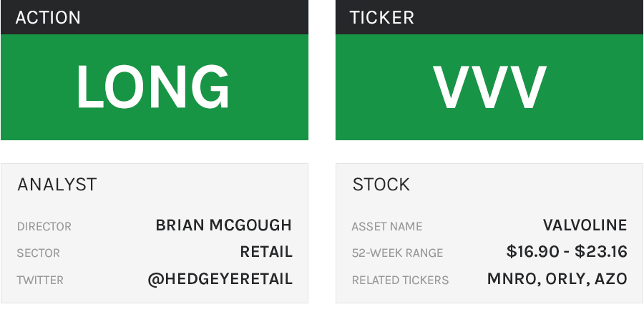Click the TWITTER field label
644x317 pixels.
tap(40, 280)
